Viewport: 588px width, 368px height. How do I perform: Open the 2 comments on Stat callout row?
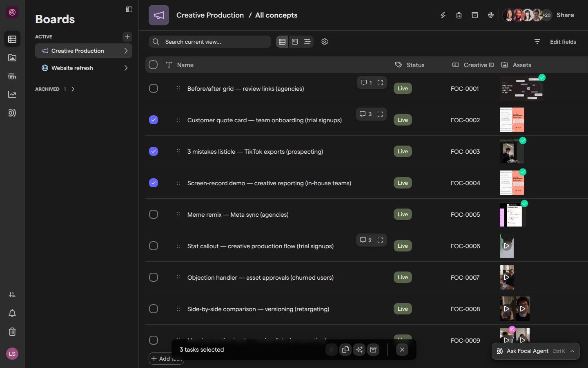[365, 240]
